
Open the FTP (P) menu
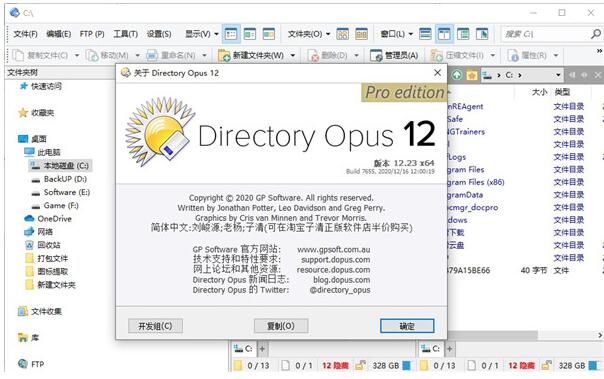click(x=92, y=34)
